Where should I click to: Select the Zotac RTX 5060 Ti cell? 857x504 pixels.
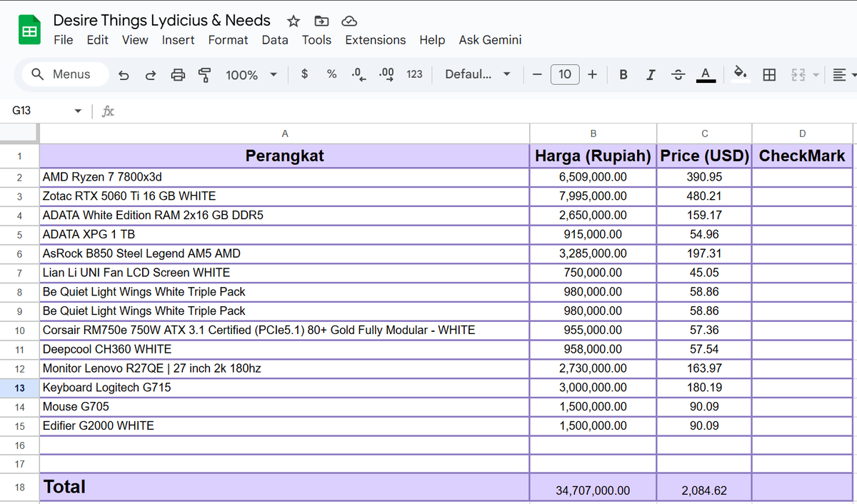coord(285,196)
